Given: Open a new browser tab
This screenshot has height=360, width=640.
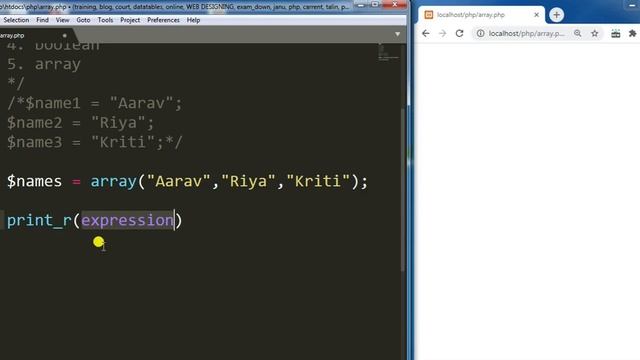Looking at the screenshot, I should pos(556,15).
